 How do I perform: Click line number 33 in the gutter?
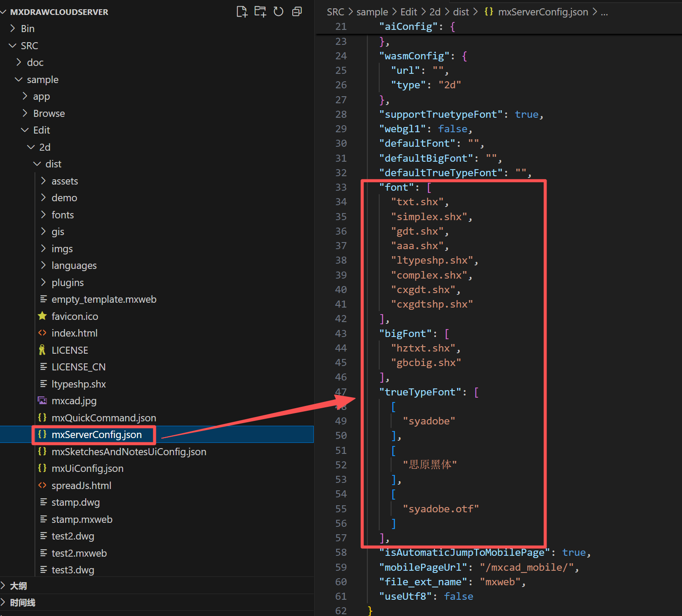point(341,187)
